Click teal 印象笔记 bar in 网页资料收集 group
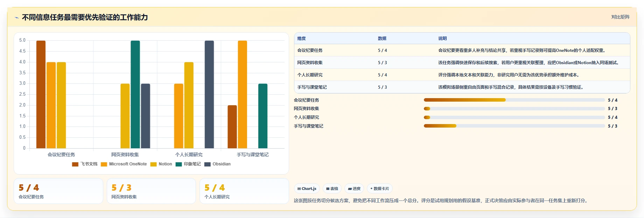The height and width of the screenshot is (218, 644). coord(135,94)
